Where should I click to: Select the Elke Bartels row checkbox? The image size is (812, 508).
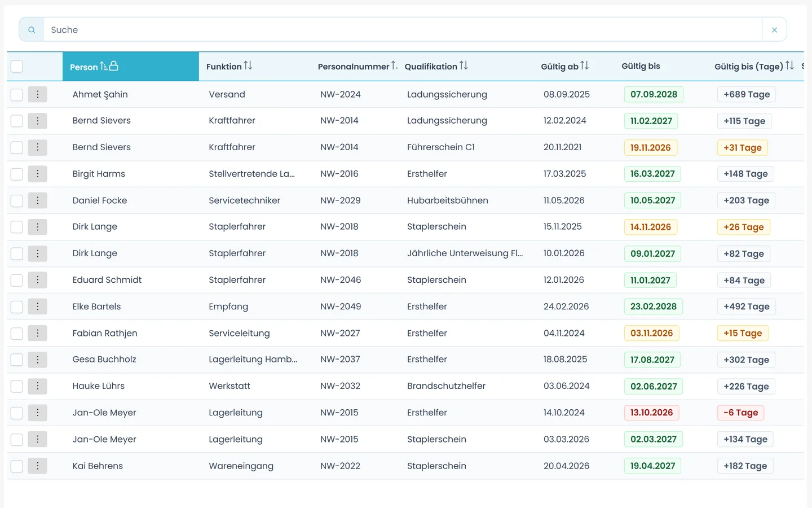pyautogui.click(x=17, y=306)
